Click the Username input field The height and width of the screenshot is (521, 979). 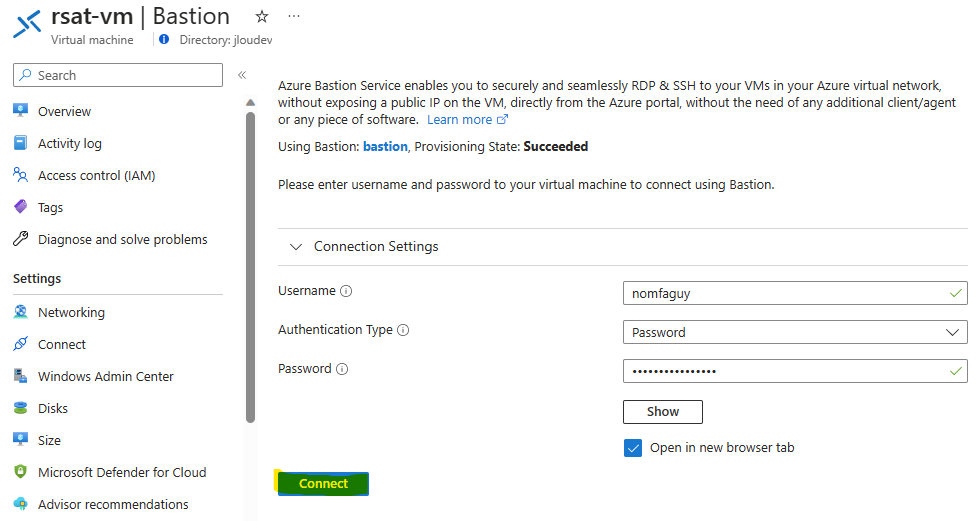pyautogui.click(x=795, y=293)
